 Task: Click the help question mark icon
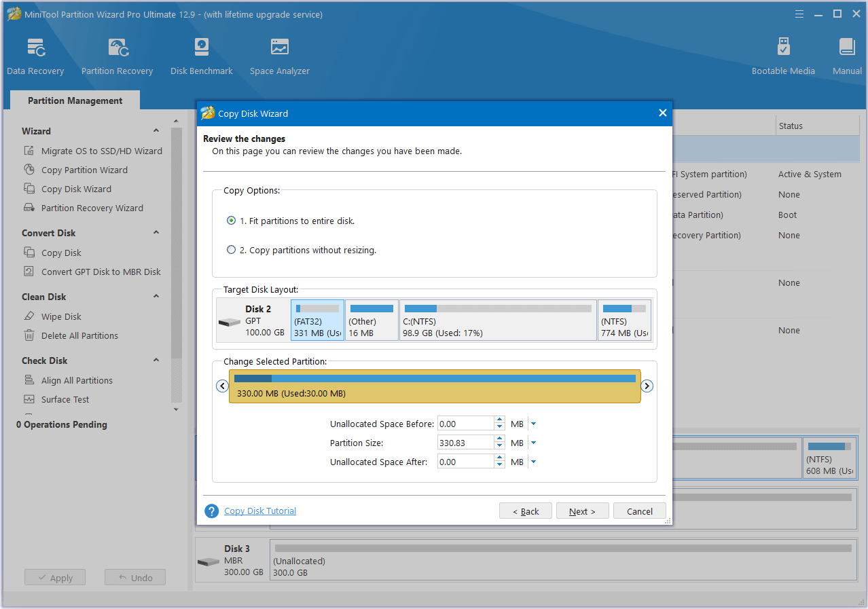pos(212,511)
